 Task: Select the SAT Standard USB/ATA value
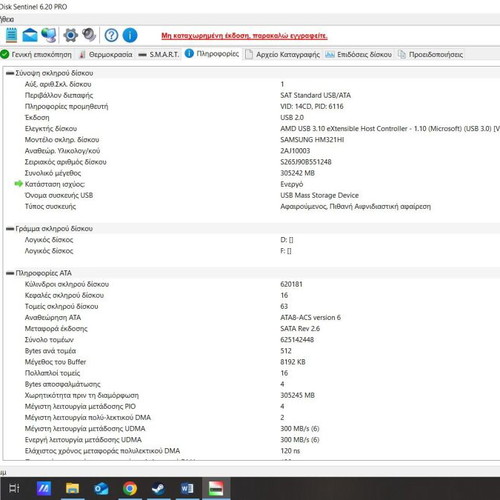pos(315,95)
